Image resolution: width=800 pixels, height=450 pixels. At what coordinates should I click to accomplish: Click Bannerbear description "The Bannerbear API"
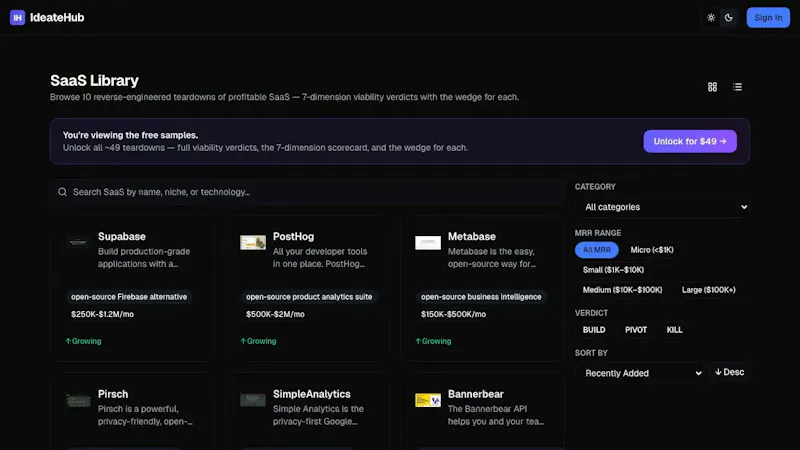487,409
